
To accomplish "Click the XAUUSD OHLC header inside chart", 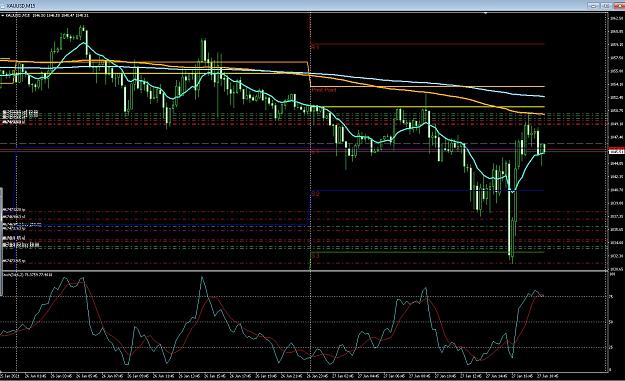I will pos(47,16).
